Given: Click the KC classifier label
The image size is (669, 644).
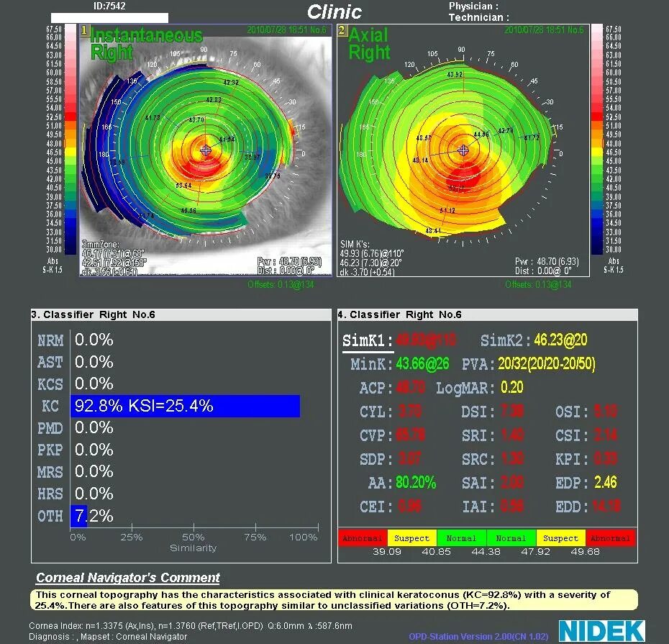Looking at the screenshot, I should [x=50, y=406].
